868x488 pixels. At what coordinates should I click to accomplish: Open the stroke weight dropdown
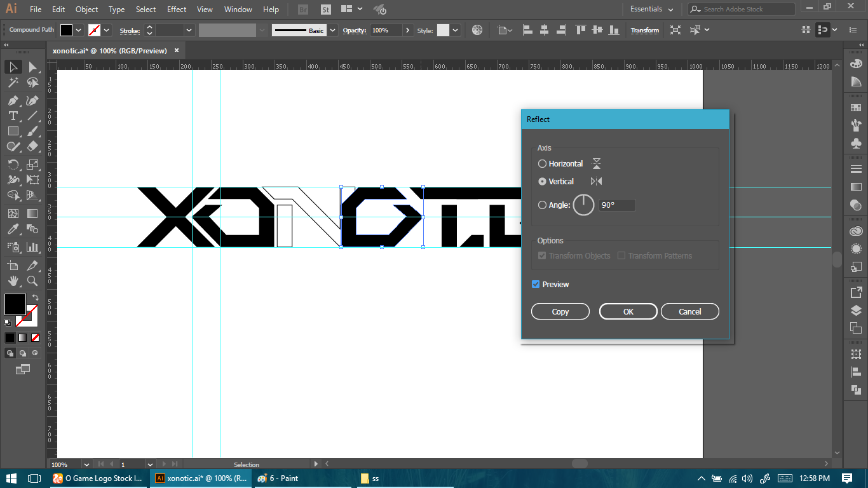[189, 30]
